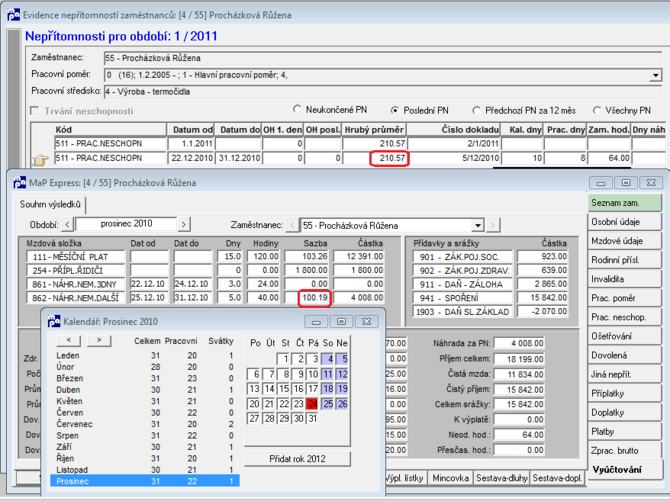Select the Neukončené PN radio button
Viewport: 670px width, 501px height.
(x=297, y=109)
